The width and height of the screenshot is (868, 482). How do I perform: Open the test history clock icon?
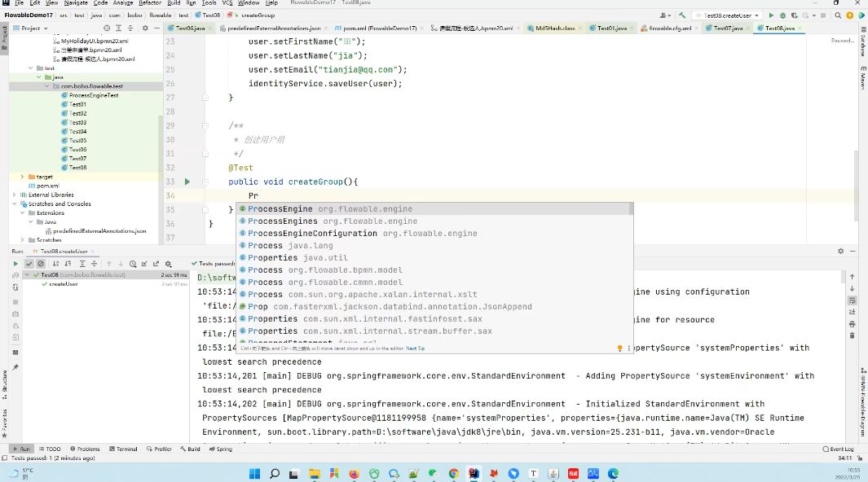click(x=133, y=264)
